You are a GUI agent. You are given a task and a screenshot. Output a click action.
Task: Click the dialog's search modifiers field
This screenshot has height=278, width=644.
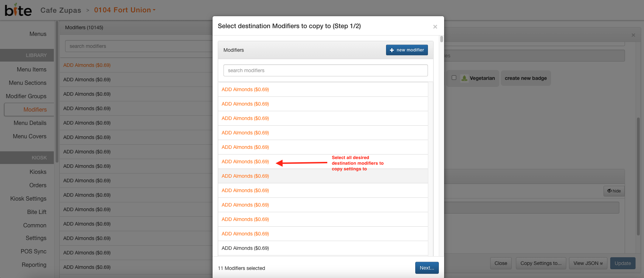[325, 70]
